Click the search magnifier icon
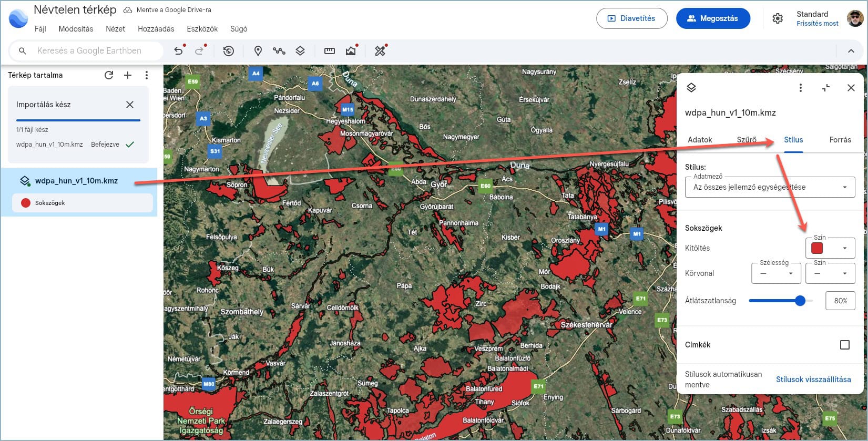 (x=23, y=51)
